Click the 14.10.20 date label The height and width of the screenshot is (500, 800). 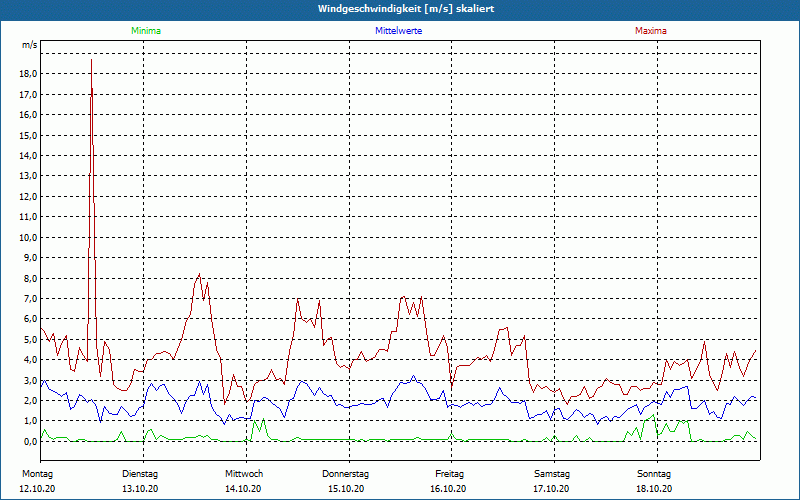click(243, 489)
